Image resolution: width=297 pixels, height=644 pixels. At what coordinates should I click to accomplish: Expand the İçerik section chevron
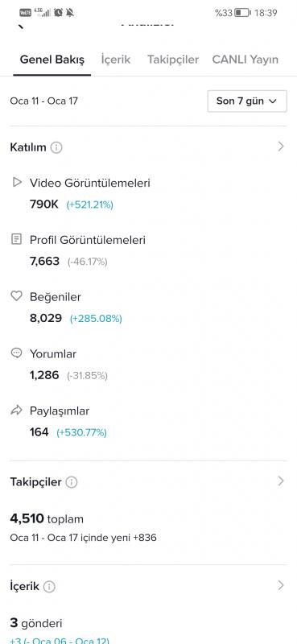[x=281, y=585]
